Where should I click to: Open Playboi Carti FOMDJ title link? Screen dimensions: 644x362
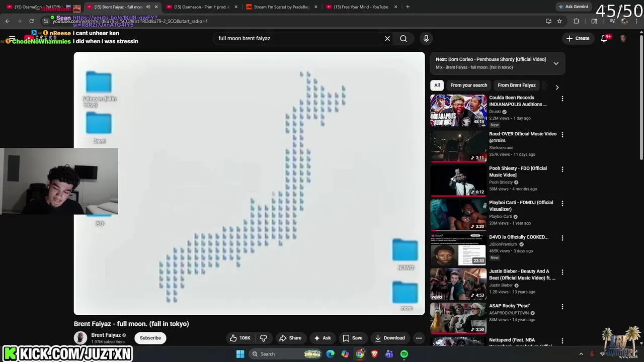521,206
